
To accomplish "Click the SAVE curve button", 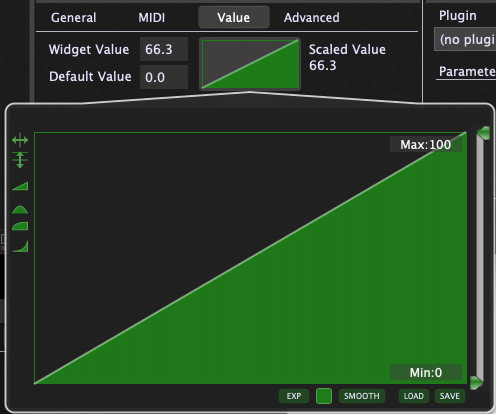I will (450, 396).
